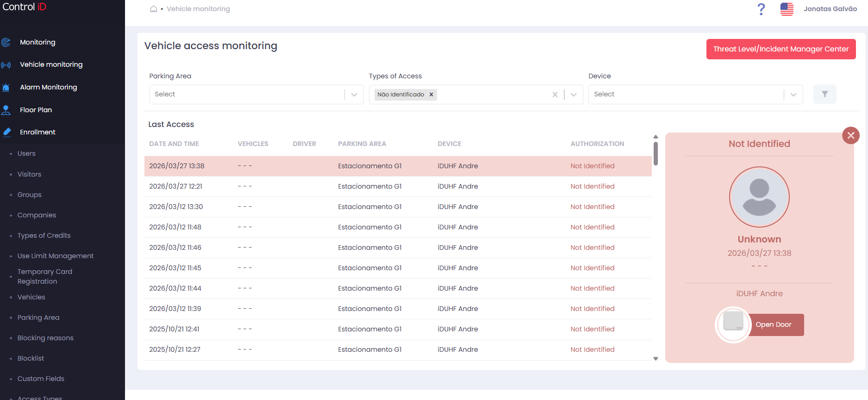
Task: Expand the Enrollment sidebar menu
Action: [37, 132]
